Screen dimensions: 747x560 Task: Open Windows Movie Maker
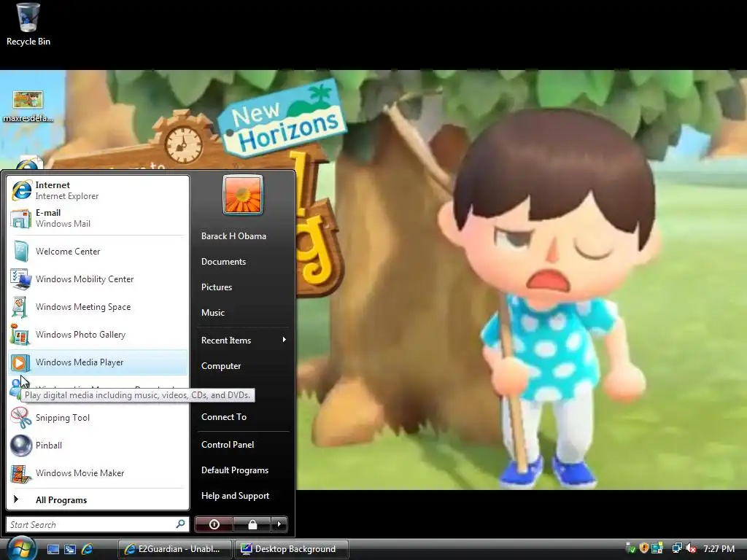[98, 472]
